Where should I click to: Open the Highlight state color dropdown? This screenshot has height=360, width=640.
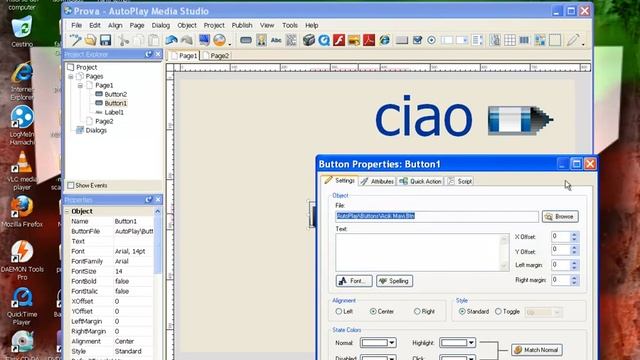point(471,343)
